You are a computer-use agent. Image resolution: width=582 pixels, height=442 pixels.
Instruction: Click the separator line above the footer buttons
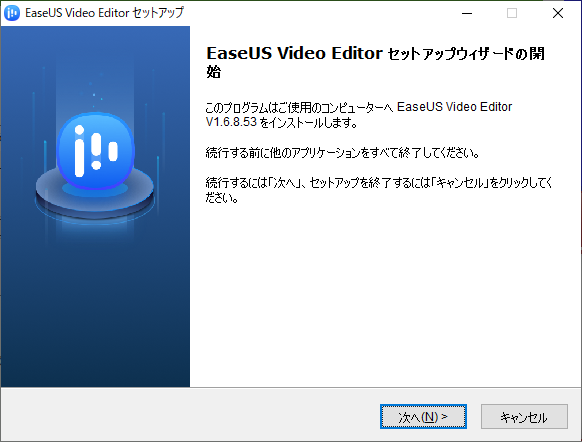[x=291, y=387]
